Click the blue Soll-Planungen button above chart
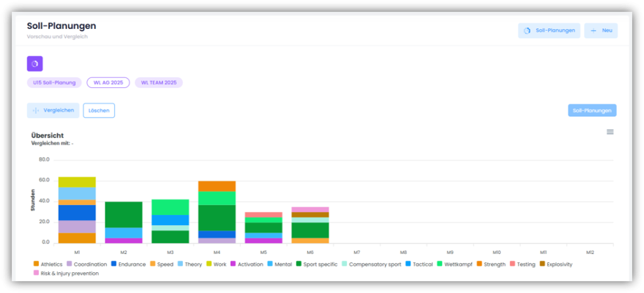Screen dimensions: 644x293 coord(592,111)
